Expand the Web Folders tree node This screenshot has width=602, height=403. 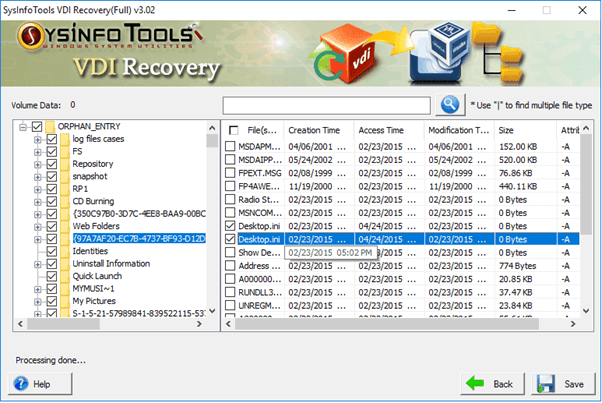(37, 226)
